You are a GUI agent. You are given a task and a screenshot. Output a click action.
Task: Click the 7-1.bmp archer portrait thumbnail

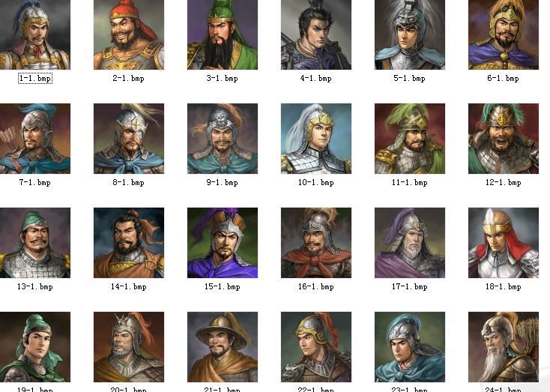(34, 139)
